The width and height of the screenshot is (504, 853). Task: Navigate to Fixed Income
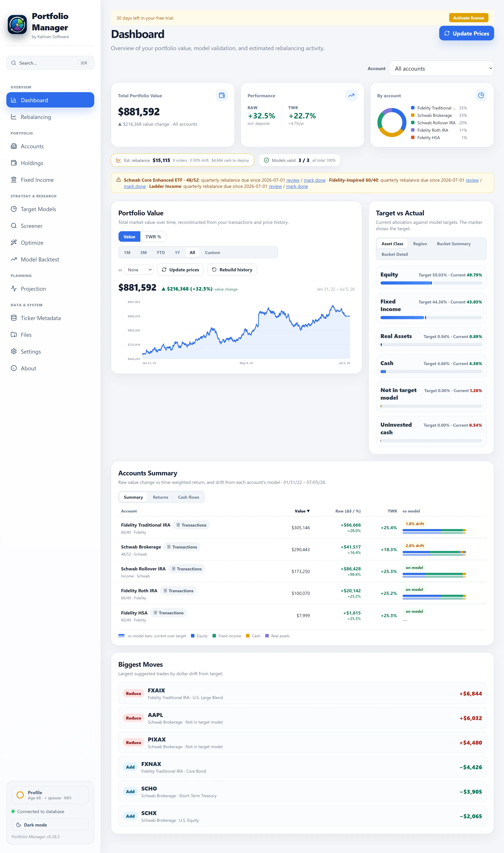click(50, 180)
